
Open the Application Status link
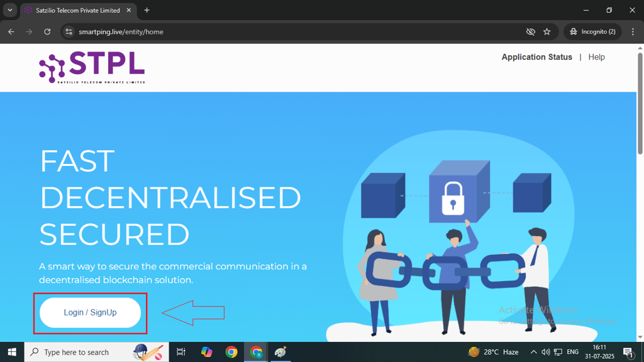coord(536,57)
